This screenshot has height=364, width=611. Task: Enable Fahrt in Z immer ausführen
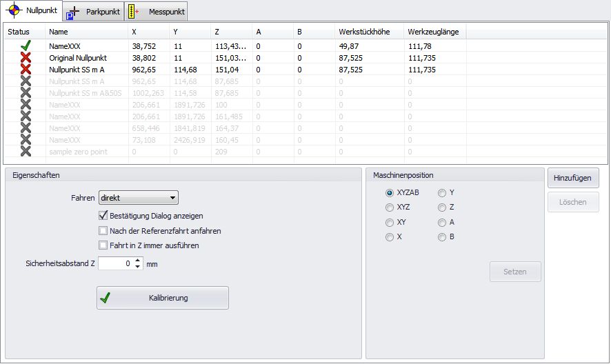(x=103, y=245)
